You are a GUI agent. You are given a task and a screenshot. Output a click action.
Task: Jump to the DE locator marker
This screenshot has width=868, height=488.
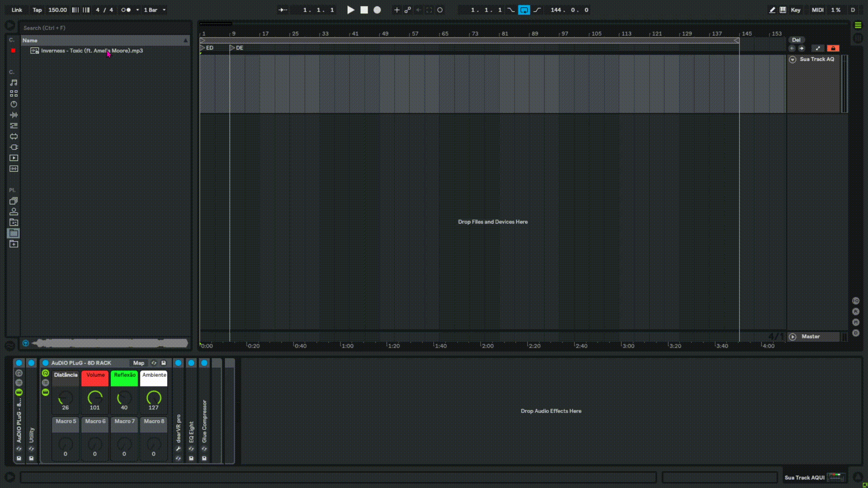tap(232, 48)
